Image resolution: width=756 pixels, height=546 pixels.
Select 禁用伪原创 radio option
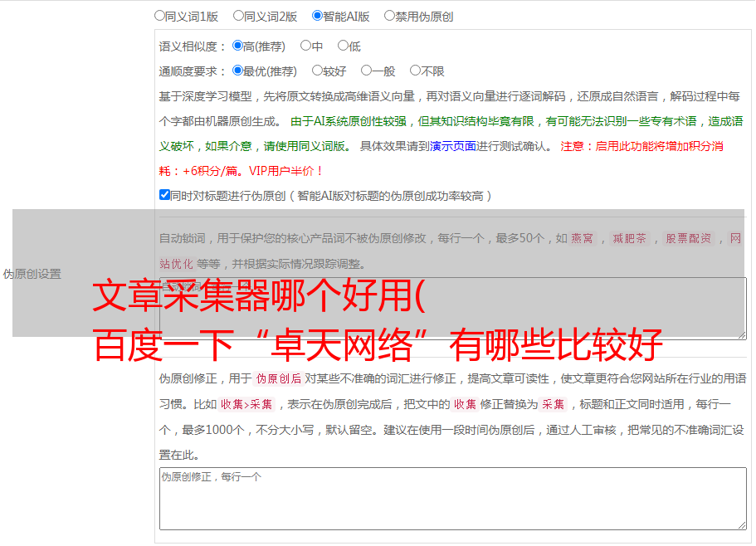(389, 16)
